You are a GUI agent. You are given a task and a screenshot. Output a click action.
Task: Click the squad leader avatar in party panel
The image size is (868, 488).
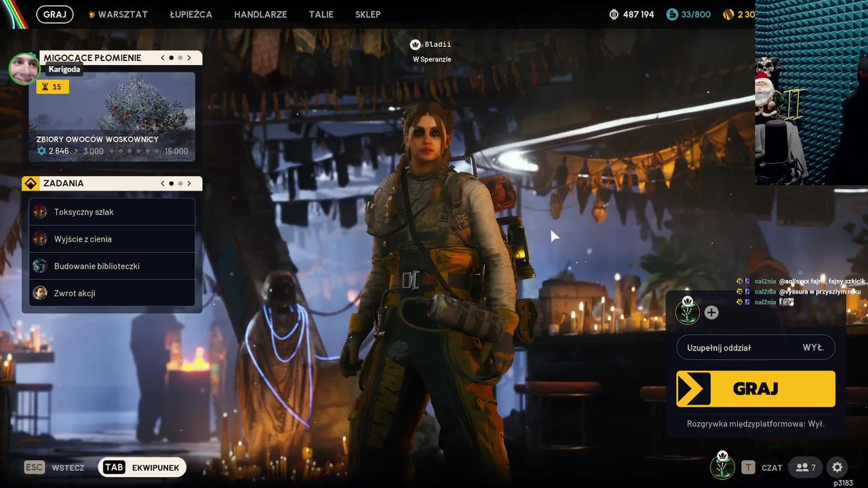pyautogui.click(x=688, y=311)
